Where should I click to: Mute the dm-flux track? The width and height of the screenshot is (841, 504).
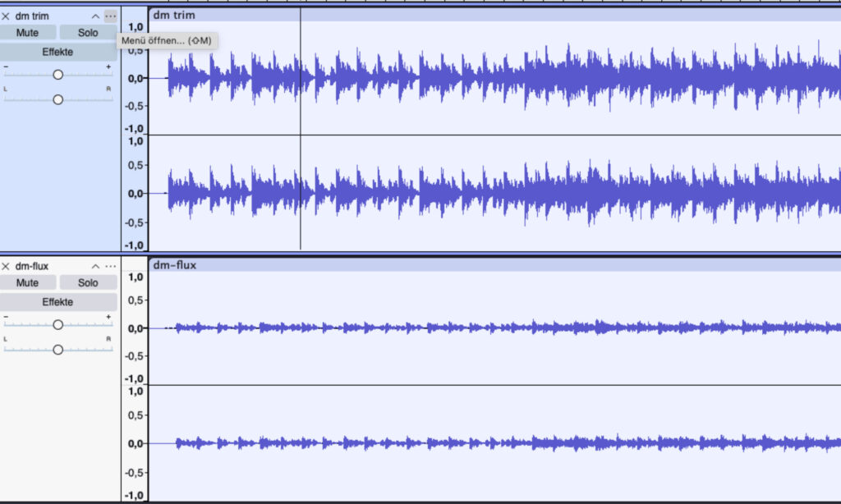[28, 282]
